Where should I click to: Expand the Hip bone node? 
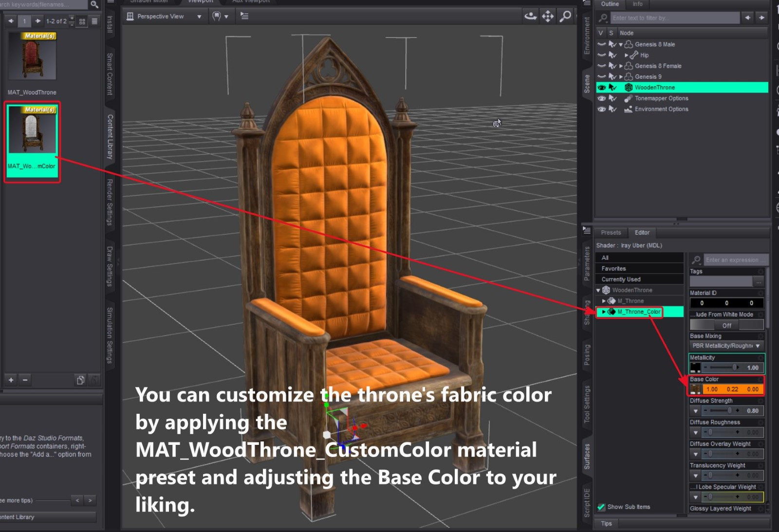point(626,55)
